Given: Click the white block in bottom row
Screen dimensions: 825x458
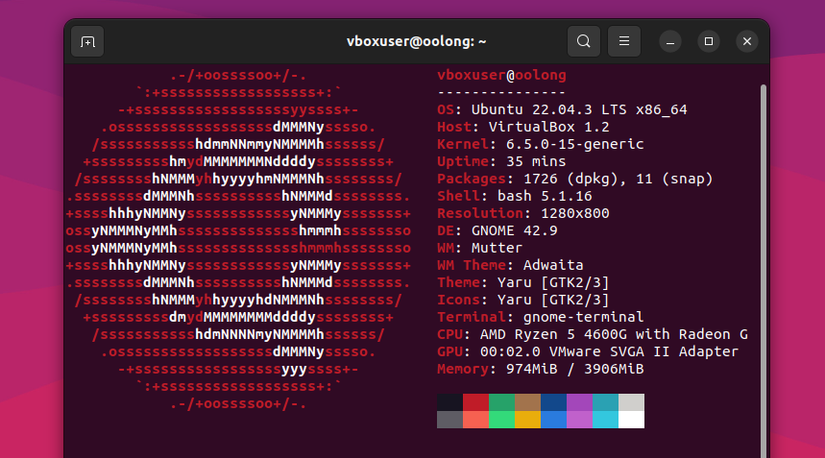Looking at the screenshot, I should (631, 420).
